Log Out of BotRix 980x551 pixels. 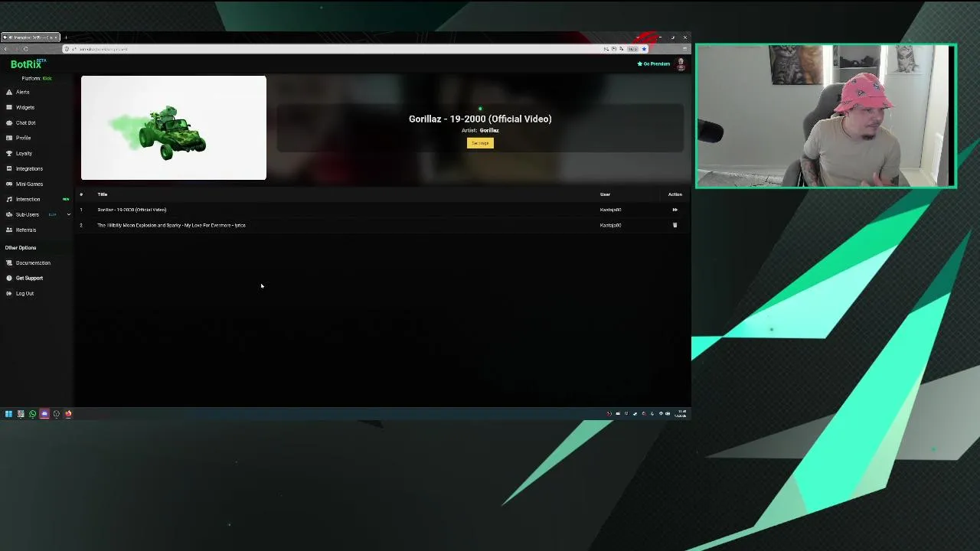(24, 293)
